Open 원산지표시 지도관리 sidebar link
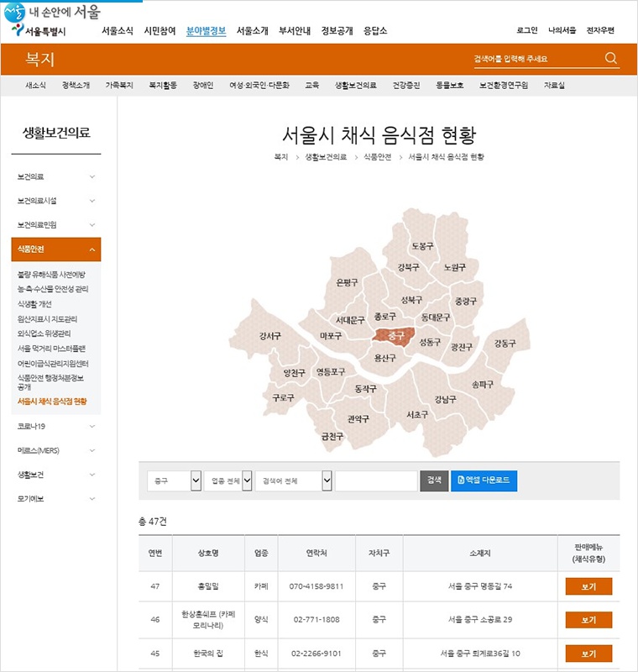 [47, 319]
